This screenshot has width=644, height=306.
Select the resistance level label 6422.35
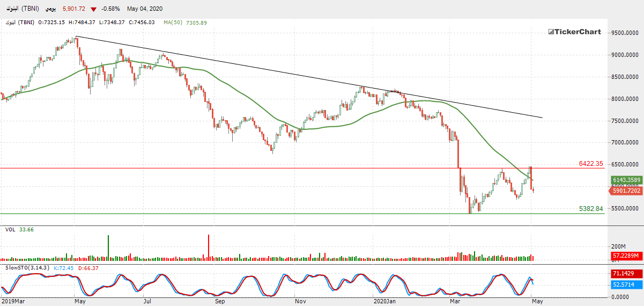[x=591, y=164]
